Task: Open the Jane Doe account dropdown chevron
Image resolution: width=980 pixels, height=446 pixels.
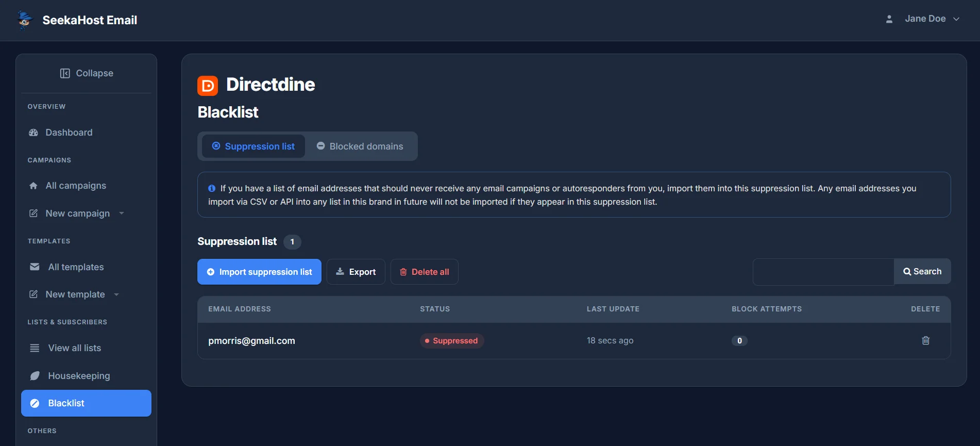Action: point(956,19)
